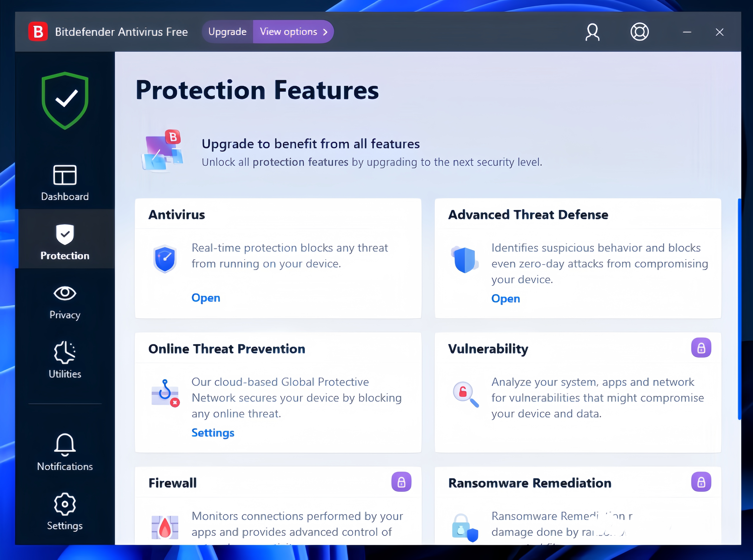This screenshot has width=753, height=560.
Task: Click 'Real-time protection blocks any threat' text
Action: click(290, 248)
